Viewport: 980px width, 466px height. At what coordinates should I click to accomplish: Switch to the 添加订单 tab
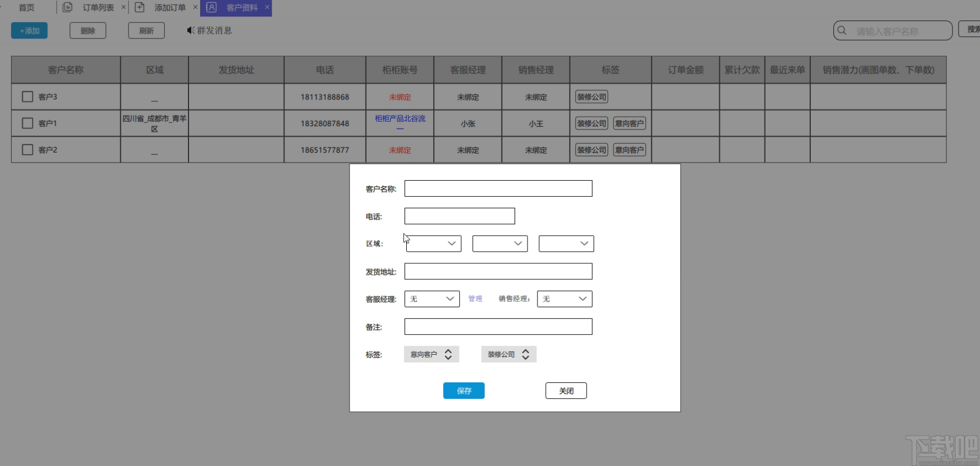(x=170, y=8)
